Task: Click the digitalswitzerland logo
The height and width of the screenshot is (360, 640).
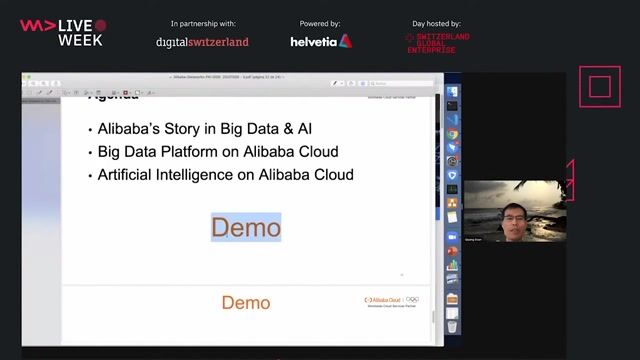Action: pos(202,42)
